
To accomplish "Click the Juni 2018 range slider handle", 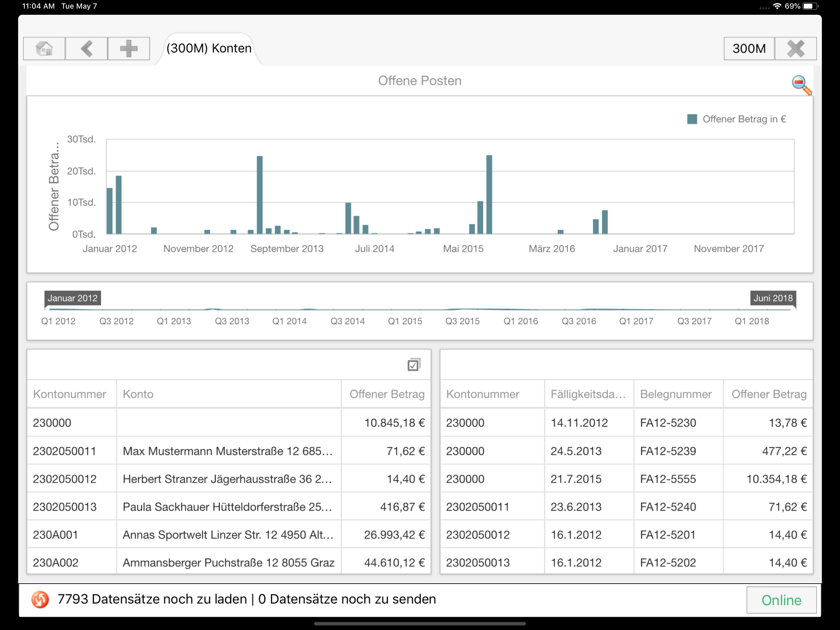I will (x=773, y=298).
